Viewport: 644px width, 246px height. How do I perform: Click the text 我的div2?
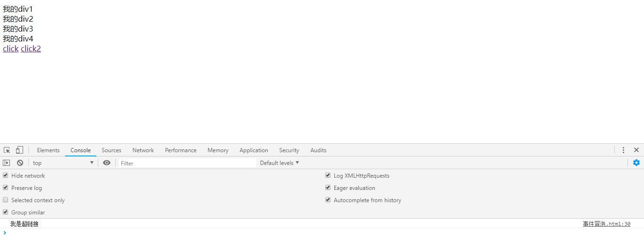tap(18, 19)
